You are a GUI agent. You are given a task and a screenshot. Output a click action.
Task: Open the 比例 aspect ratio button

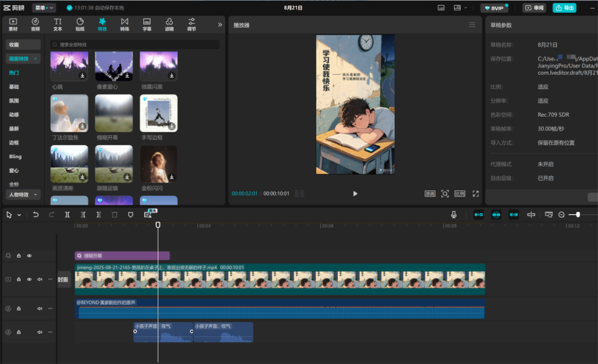pyautogui.click(x=460, y=194)
